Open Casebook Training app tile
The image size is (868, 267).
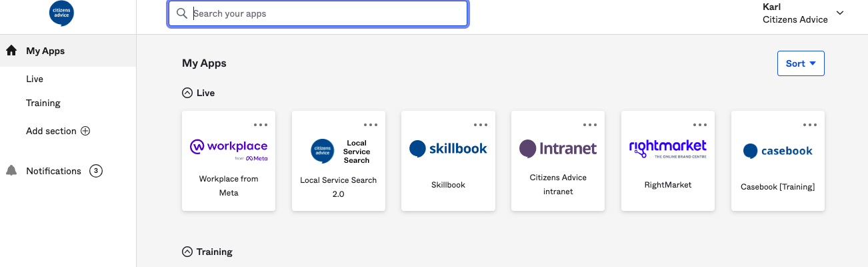[x=778, y=161]
